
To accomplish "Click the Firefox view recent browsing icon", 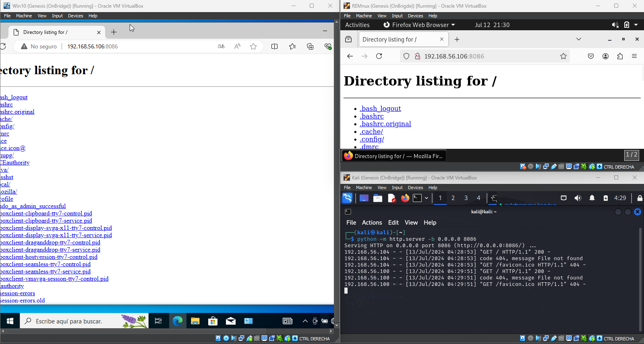I will pos(348,39).
